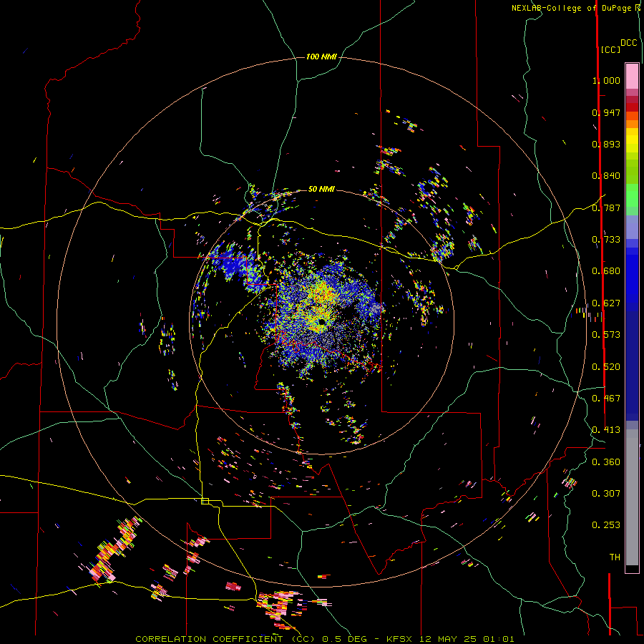
Task: Click the 0.467 legend value
Action: click(606, 399)
